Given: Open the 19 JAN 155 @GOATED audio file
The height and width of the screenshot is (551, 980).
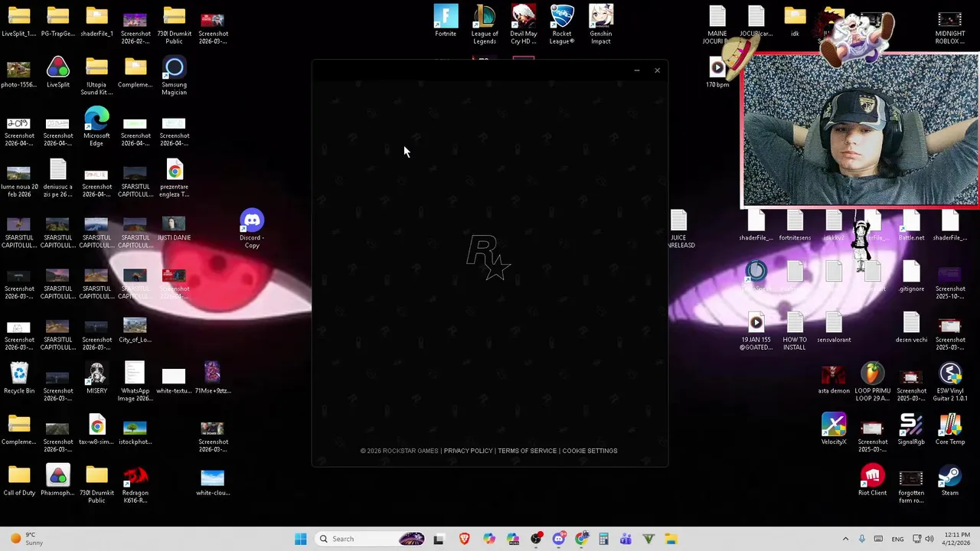Looking at the screenshot, I should (x=756, y=331).
